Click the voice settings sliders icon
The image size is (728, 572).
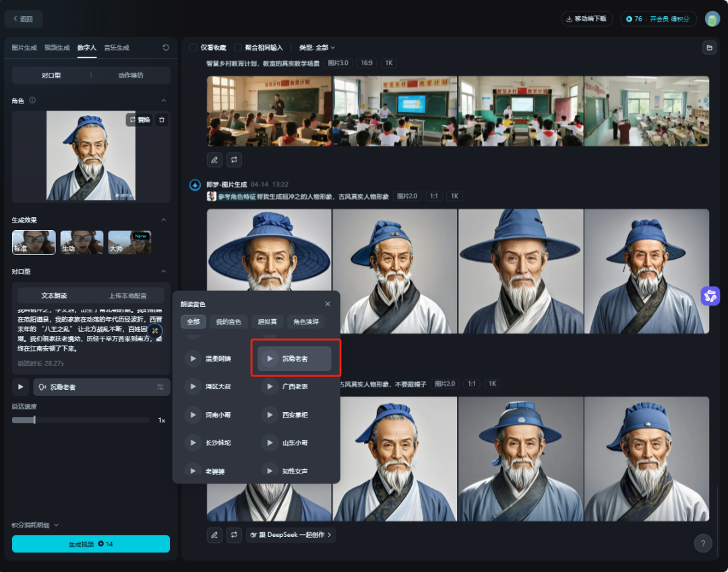click(x=160, y=387)
